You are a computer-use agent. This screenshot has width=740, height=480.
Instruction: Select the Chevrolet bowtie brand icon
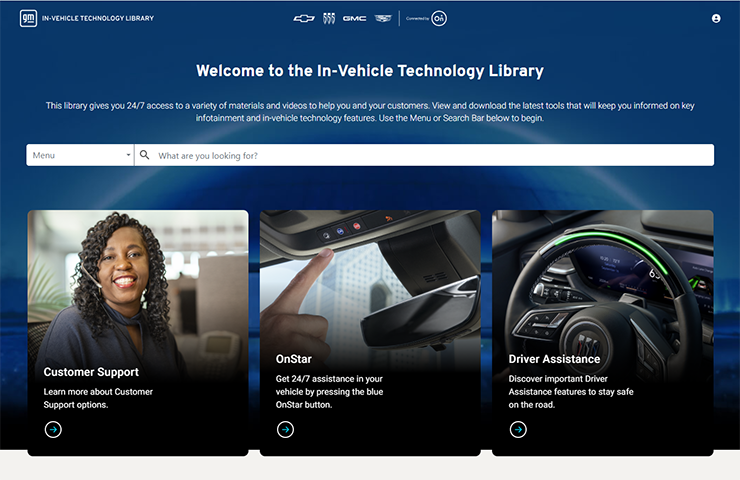click(x=304, y=18)
